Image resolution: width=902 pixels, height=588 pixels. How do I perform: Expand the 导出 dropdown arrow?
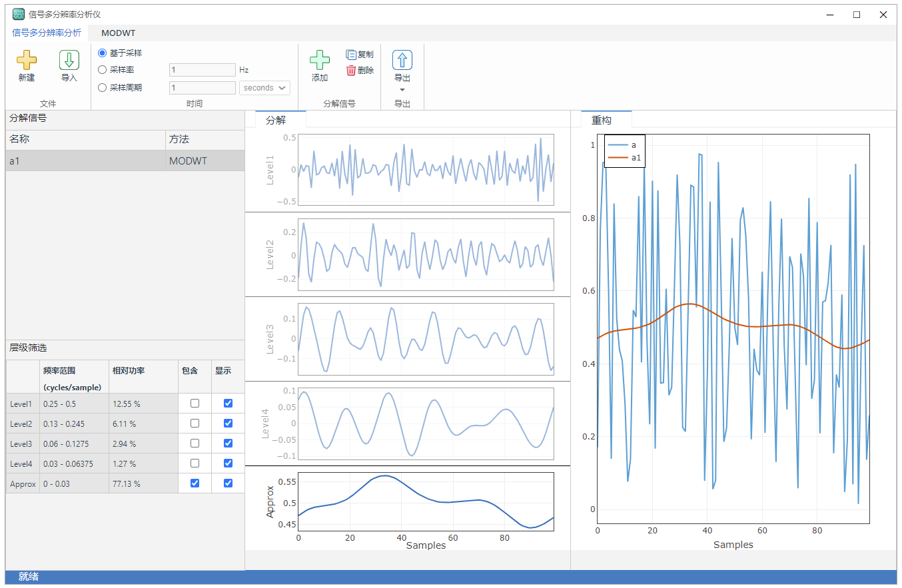coord(402,90)
